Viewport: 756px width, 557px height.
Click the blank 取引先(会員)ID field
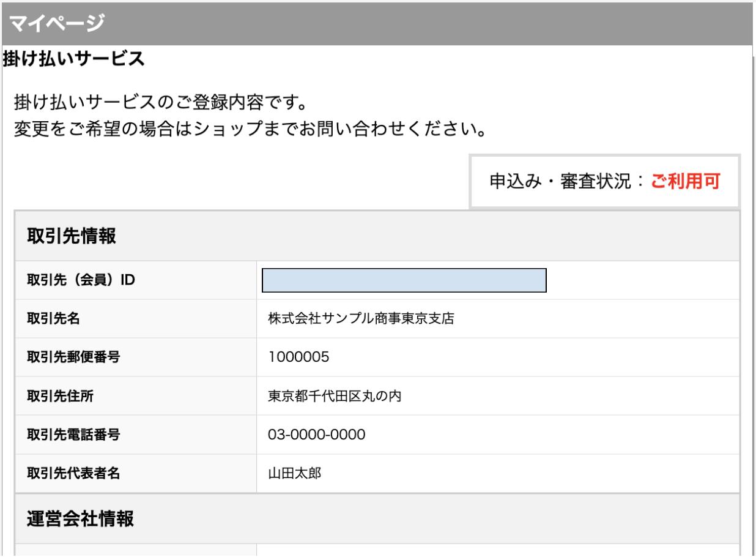point(404,280)
